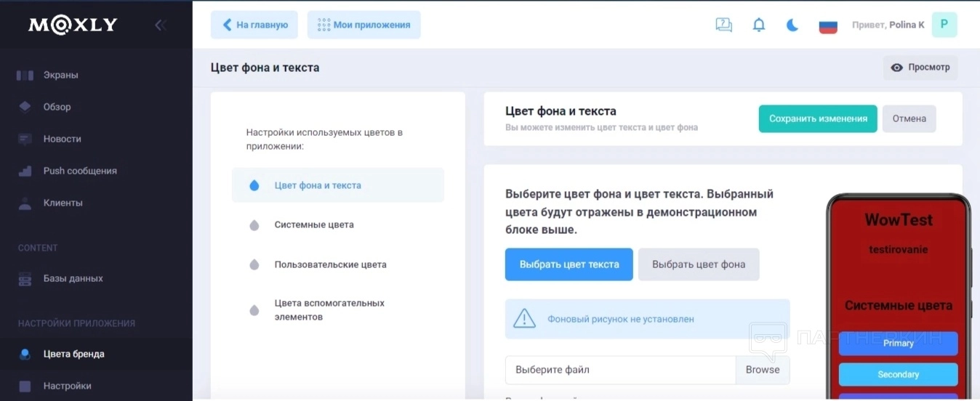Screen dimensions: 980x401
Task: Open the notifications bell
Action: pos(758,25)
